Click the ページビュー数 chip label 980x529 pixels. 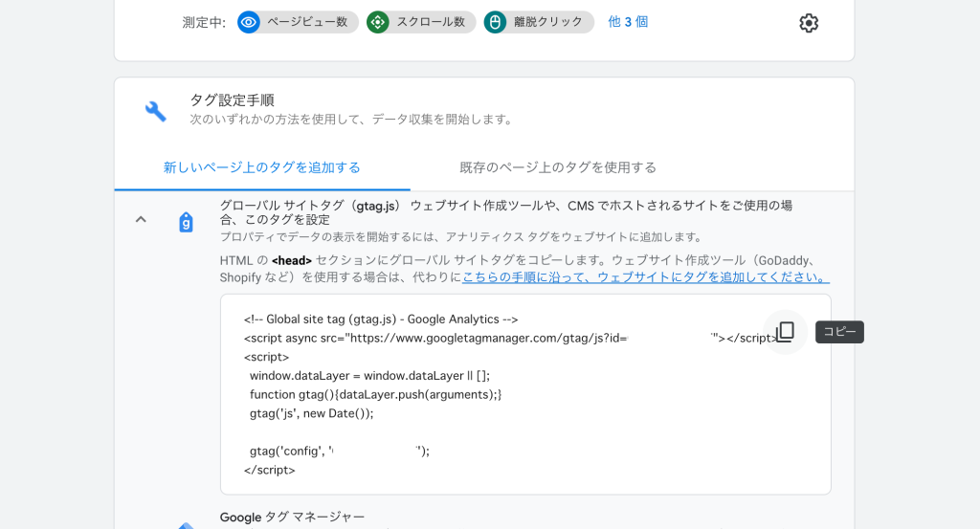pos(307,22)
